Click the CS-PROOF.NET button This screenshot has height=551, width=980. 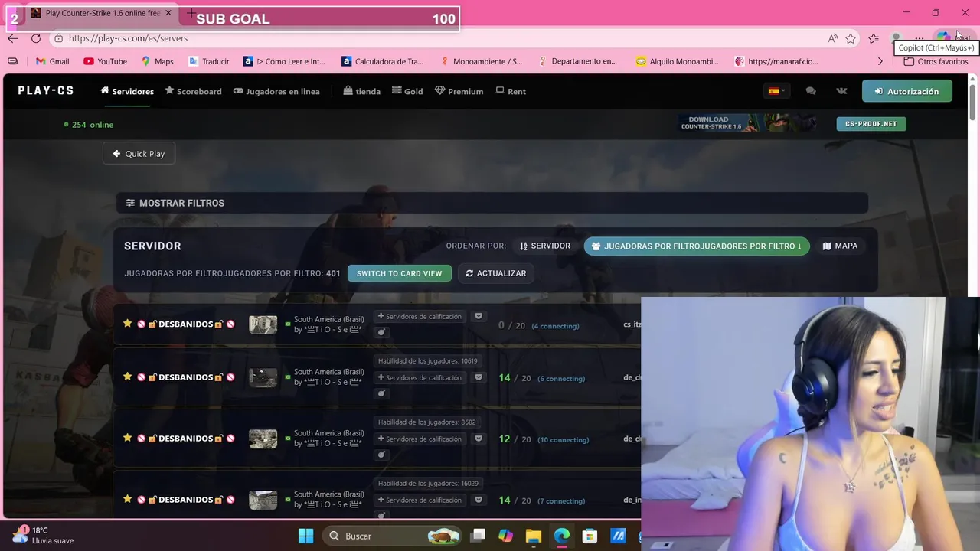point(871,123)
